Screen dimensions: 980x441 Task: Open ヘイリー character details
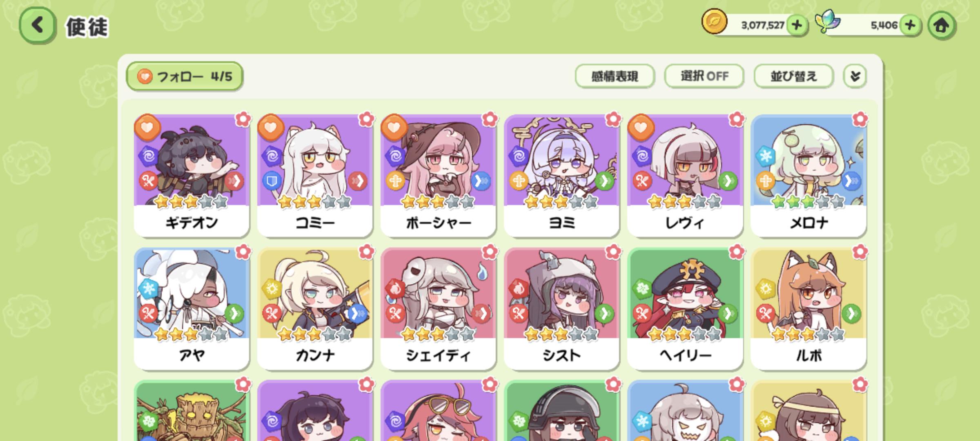pos(685,308)
